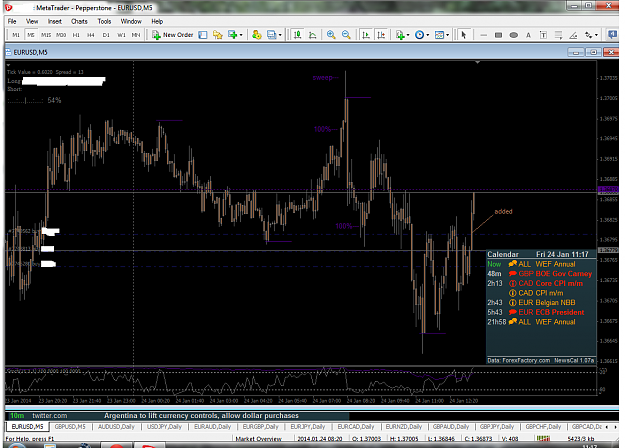Screen dimensions: 625x448
Task: Expand the indicators dropdown arrow
Action: click(408, 35)
